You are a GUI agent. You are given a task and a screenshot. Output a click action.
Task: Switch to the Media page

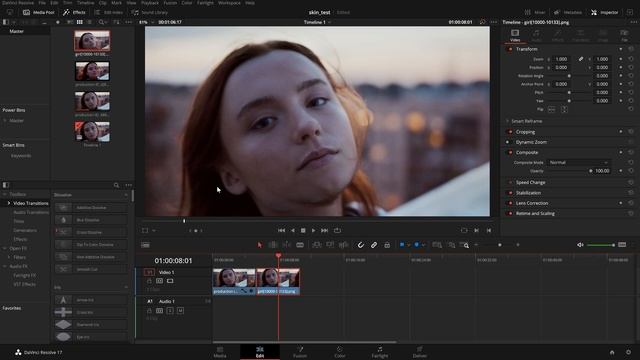pos(220,352)
